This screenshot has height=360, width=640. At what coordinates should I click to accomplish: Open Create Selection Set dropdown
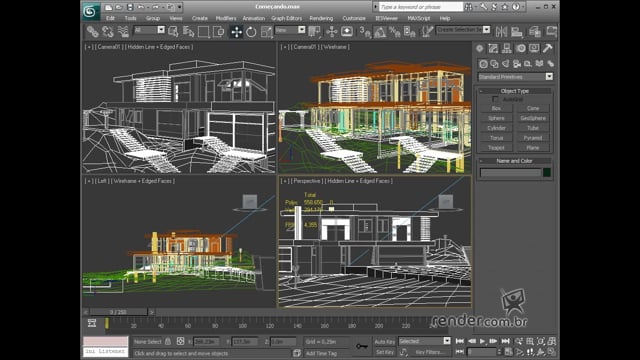(463, 30)
